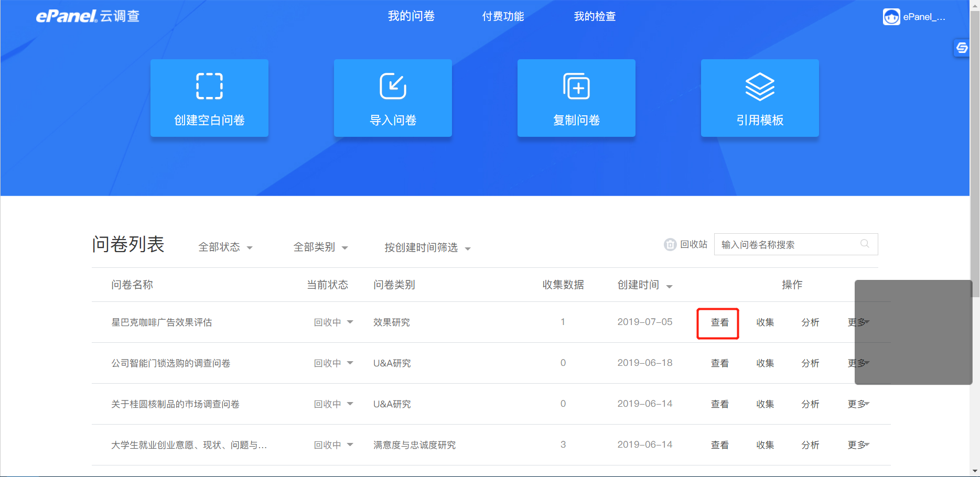Image resolution: width=980 pixels, height=477 pixels.
Task: Change 回收中 status for 大学生就业创业意愿 row
Action: tap(333, 445)
